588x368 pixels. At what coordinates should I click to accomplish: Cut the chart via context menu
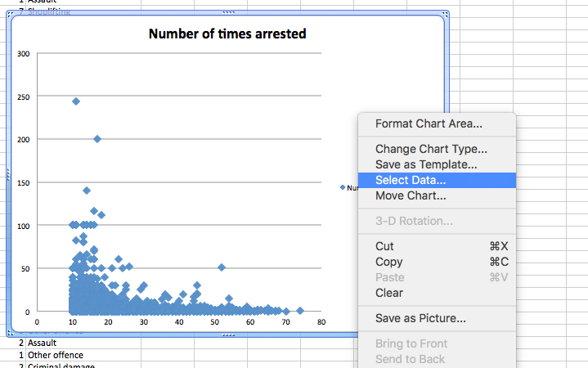[384, 246]
